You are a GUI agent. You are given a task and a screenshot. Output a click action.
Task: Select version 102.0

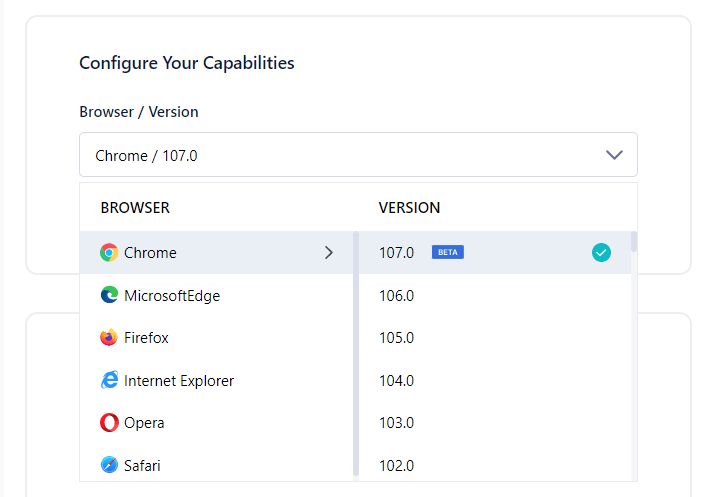[x=495, y=465]
